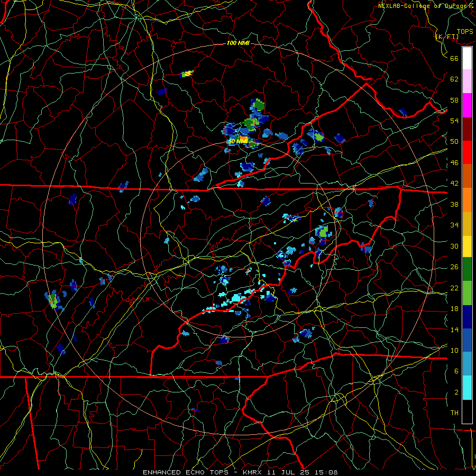This screenshot has height=476, width=476.
Task: Click the legend value 62
Action: coord(454,79)
